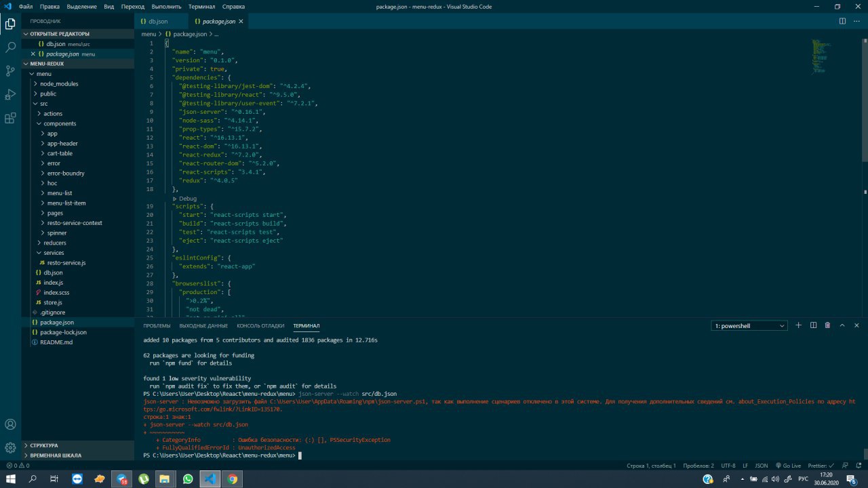Click Prettier status bar item
The height and width of the screenshot is (488, 868).
pyautogui.click(x=820, y=466)
